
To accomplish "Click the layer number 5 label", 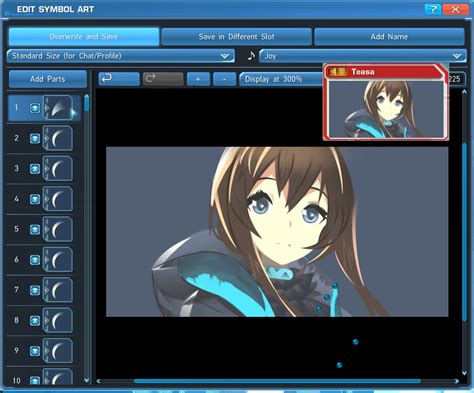I will [16, 229].
